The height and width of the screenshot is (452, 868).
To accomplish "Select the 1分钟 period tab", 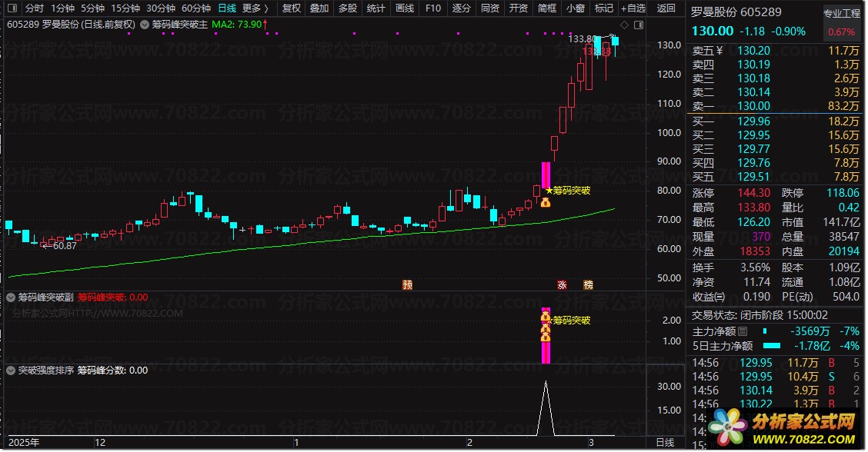I will tap(62, 8).
